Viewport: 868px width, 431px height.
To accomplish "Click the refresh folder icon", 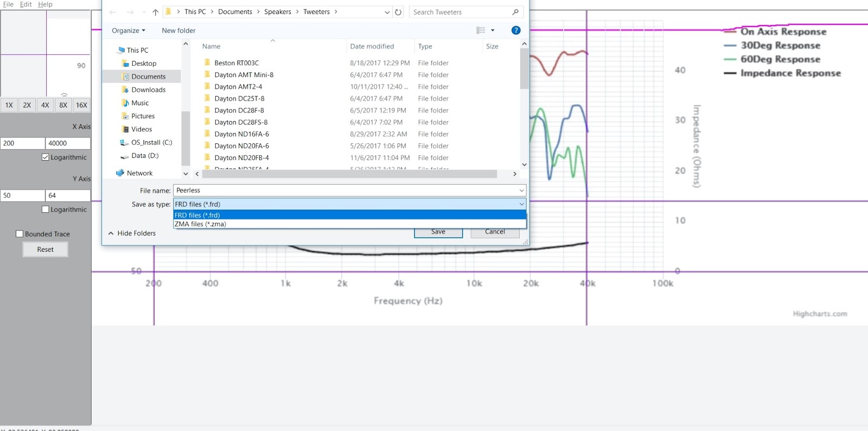I will (398, 12).
